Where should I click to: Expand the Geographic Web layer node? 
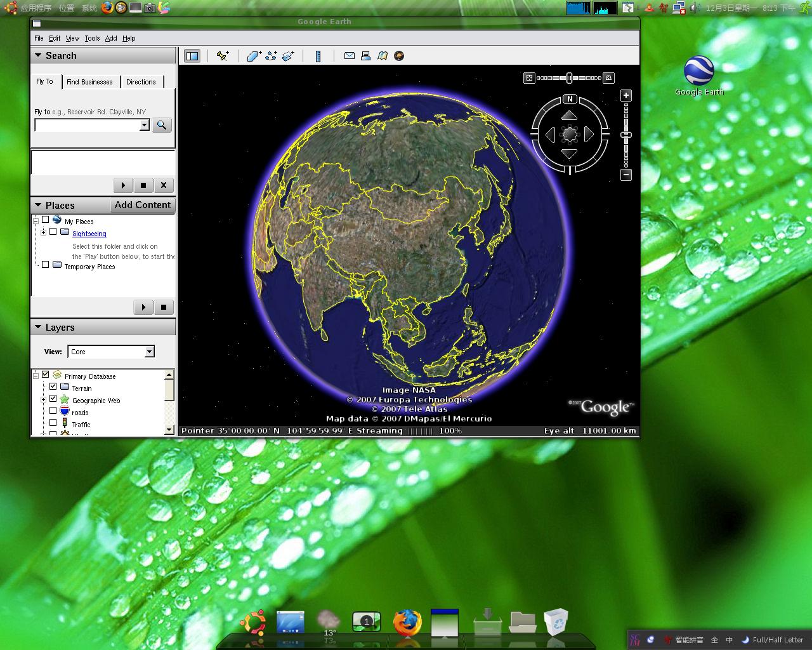(x=43, y=399)
